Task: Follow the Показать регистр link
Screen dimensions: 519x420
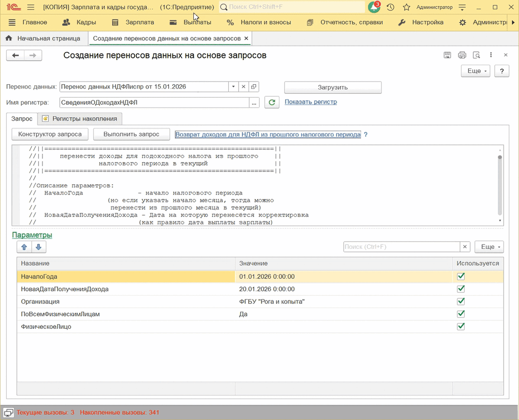Action: pyautogui.click(x=311, y=102)
